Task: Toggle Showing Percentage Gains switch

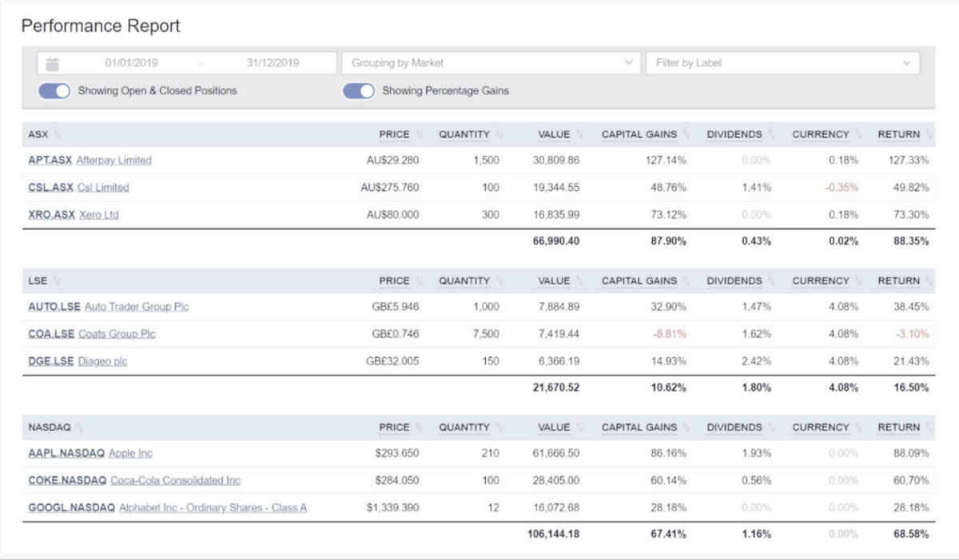Action: point(359,91)
